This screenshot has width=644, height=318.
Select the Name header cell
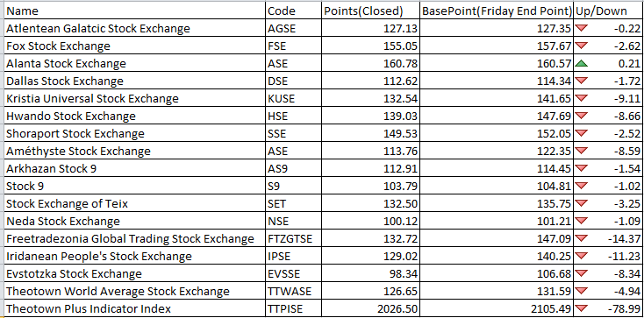click(135, 11)
